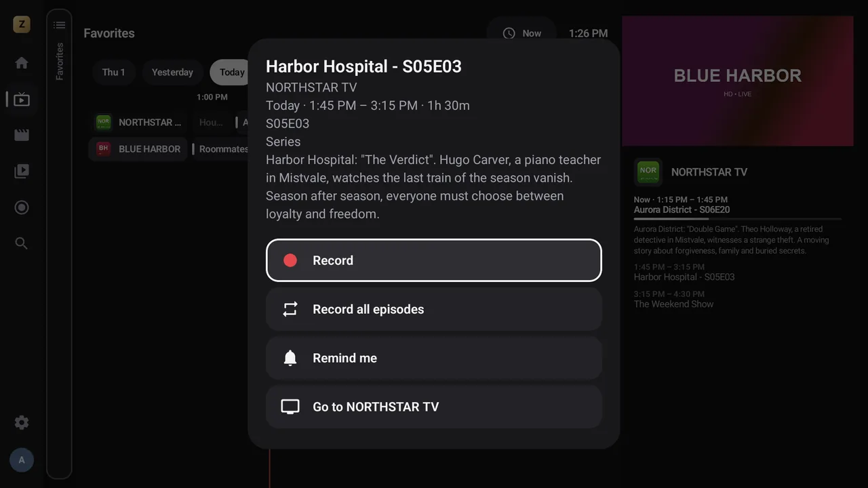868x488 pixels.
Task: Click the 1:00 PM timeline marker
Action: pos(212,97)
